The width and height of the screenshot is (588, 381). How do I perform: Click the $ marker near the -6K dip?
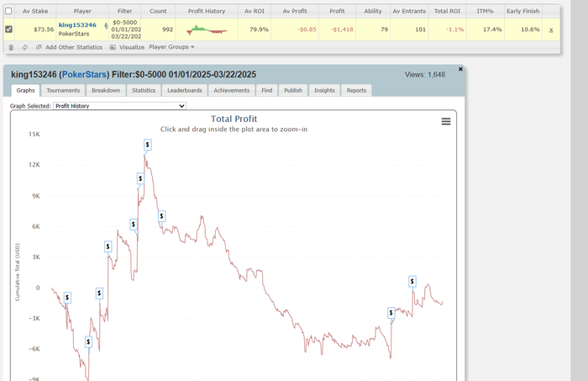click(88, 341)
